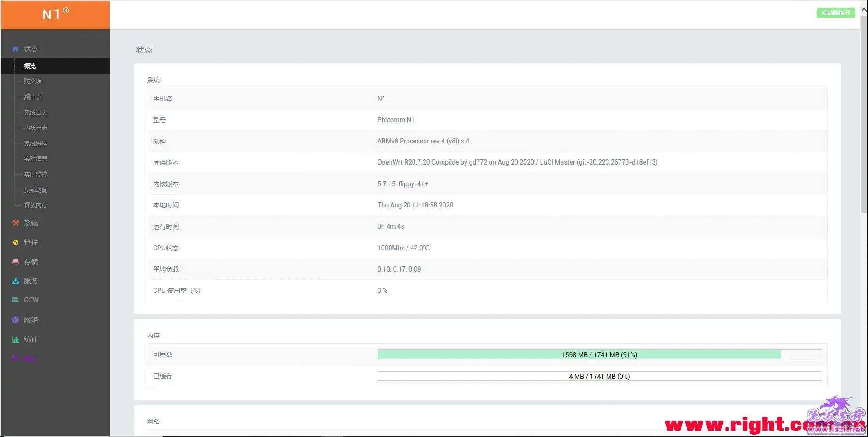Click the 可用数 row label
The image size is (868, 437).
coord(163,354)
